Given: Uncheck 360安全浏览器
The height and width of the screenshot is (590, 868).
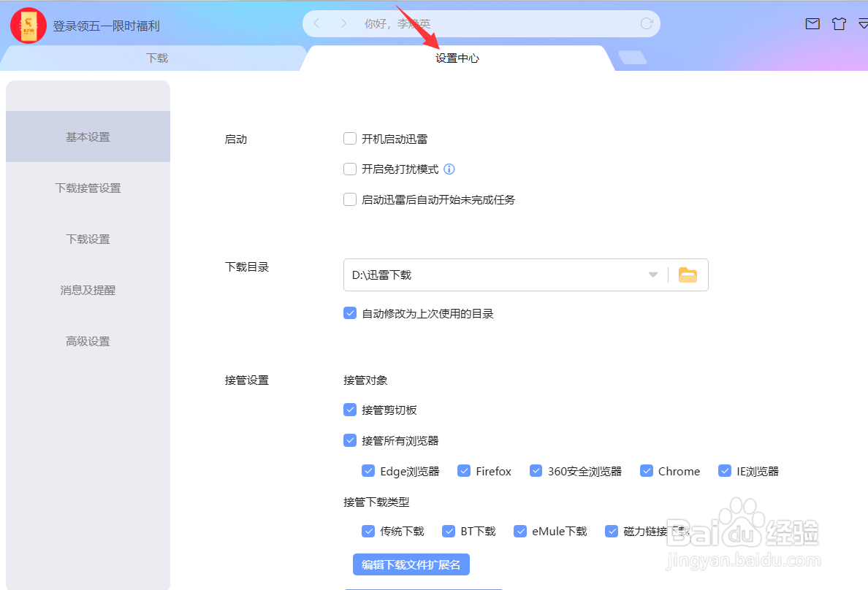Looking at the screenshot, I should (536, 471).
